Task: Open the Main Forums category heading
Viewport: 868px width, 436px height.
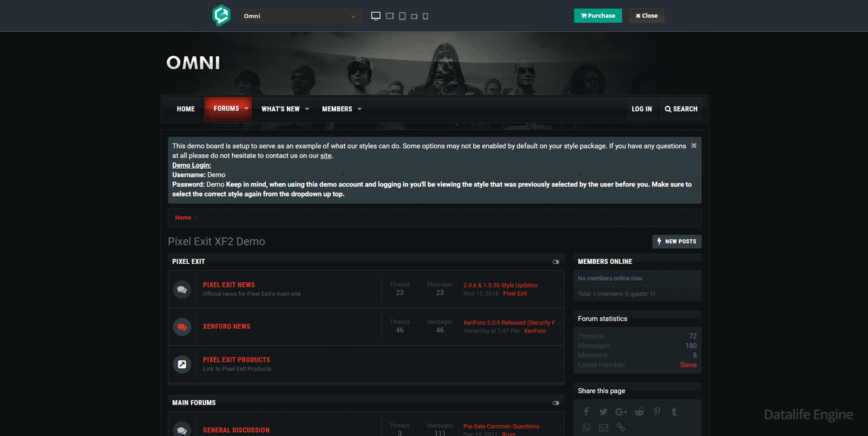Action: [x=194, y=403]
